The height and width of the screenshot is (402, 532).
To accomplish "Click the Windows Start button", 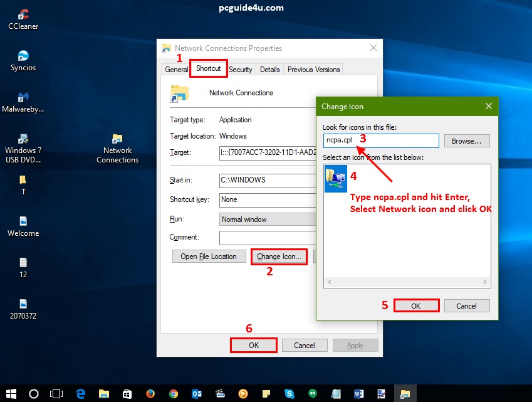I will coord(11,394).
